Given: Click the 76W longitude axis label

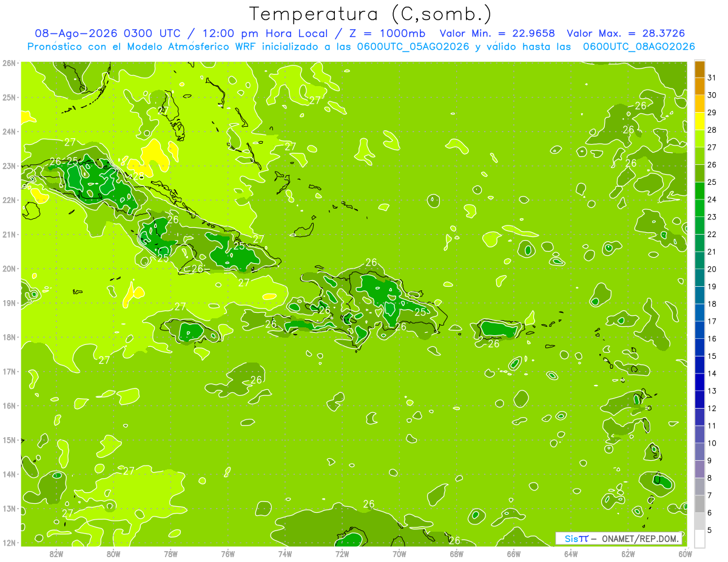Looking at the screenshot, I should point(228,554).
